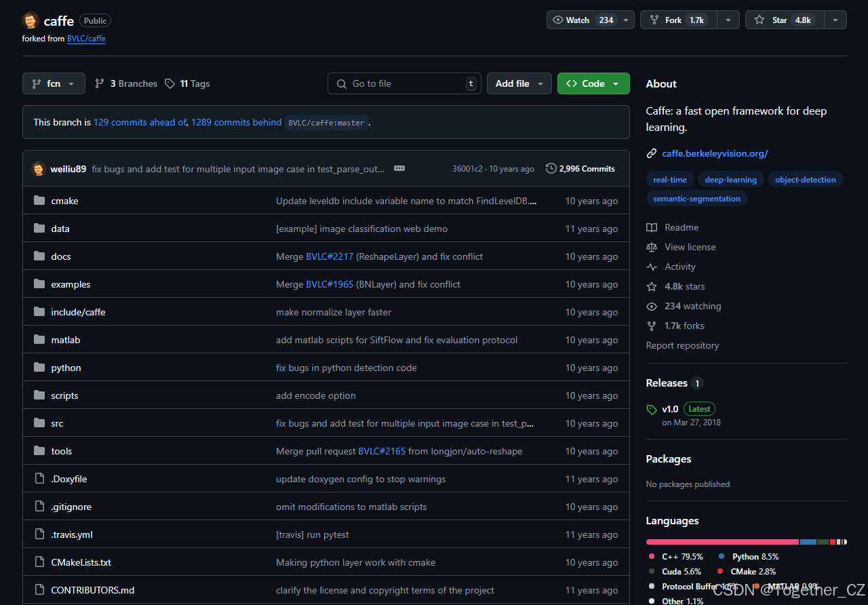Open the BVLC#1965 pull request link
Viewport: 868px width, 605px height.
tap(330, 284)
